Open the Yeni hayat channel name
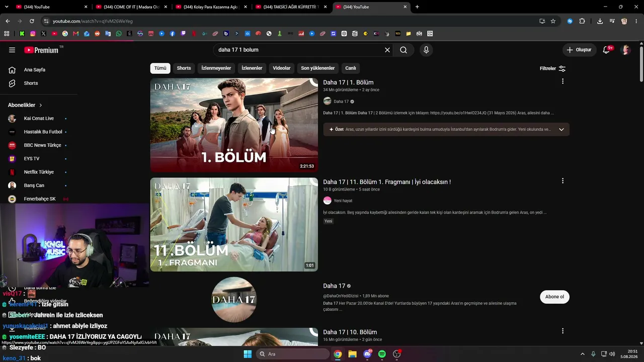This screenshot has width=644, height=362. point(343,201)
